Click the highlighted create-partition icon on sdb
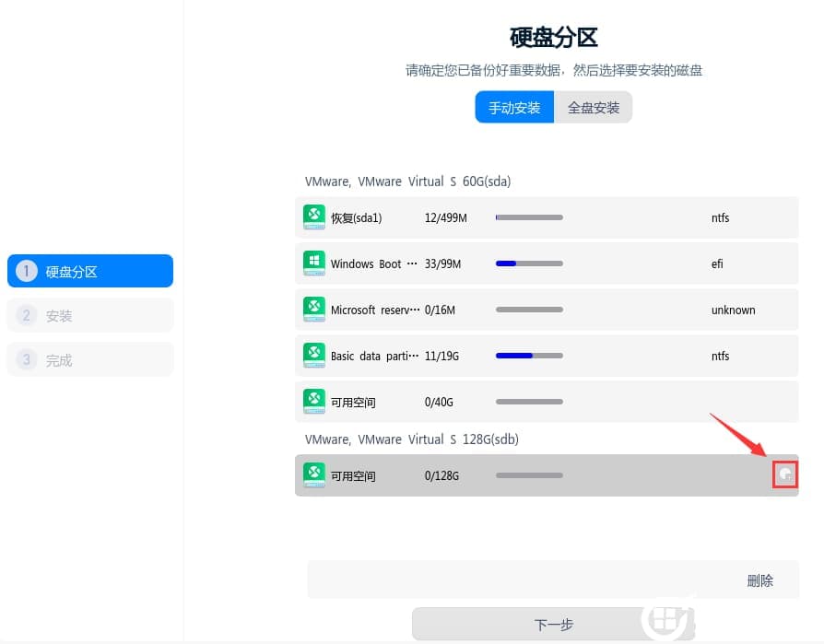Image resolution: width=824 pixels, height=644 pixels. (x=784, y=474)
